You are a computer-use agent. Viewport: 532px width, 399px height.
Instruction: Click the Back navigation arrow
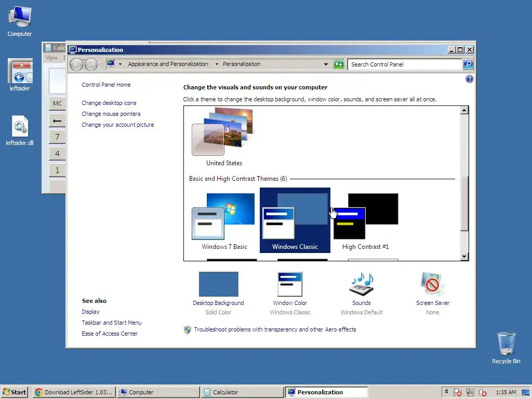point(77,64)
